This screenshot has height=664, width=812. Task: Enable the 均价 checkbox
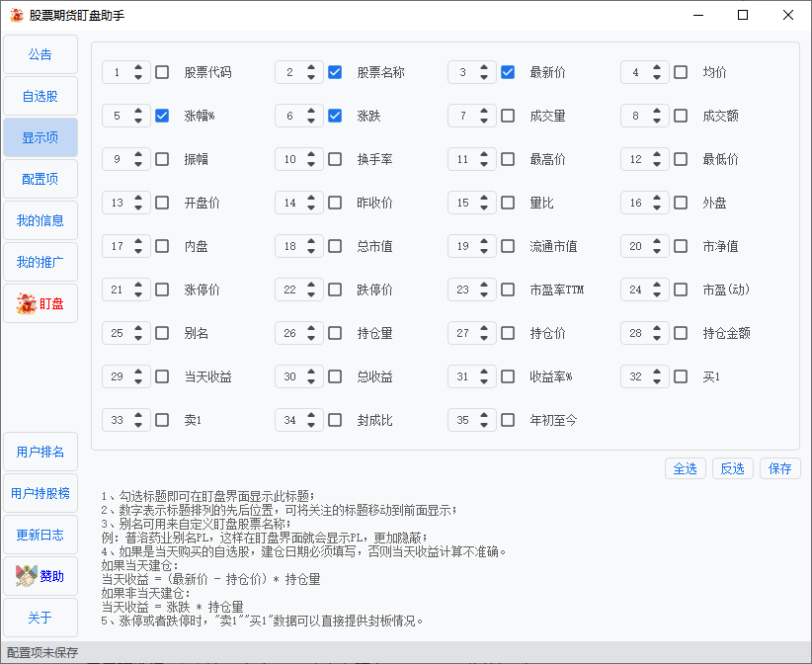[681, 72]
